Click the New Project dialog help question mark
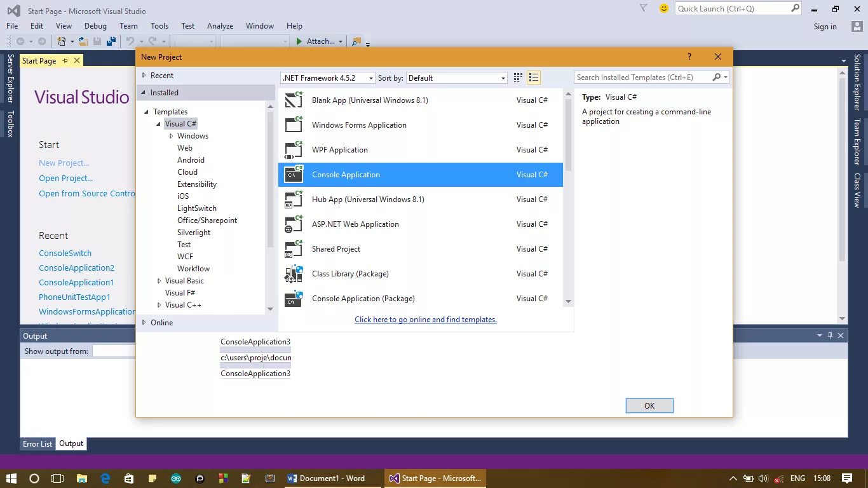The height and width of the screenshot is (488, 868). pyautogui.click(x=689, y=57)
